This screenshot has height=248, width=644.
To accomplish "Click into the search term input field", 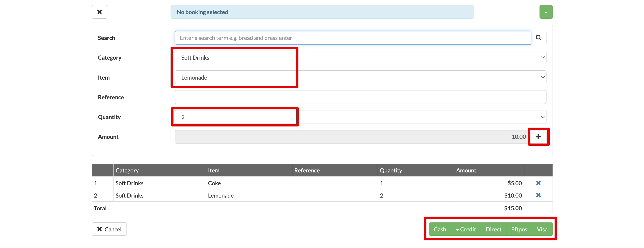I will [353, 38].
